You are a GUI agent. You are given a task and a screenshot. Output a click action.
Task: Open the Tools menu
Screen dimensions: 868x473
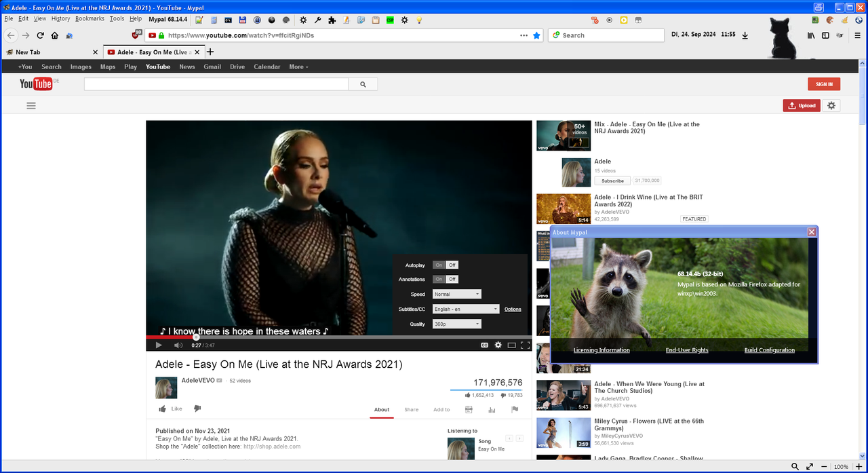pyautogui.click(x=117, y=19)
